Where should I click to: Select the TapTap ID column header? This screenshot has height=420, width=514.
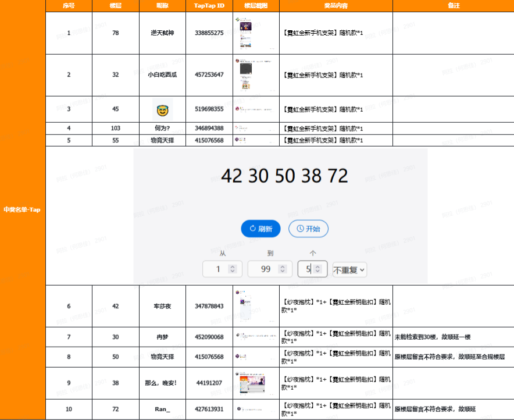[209, 6]
